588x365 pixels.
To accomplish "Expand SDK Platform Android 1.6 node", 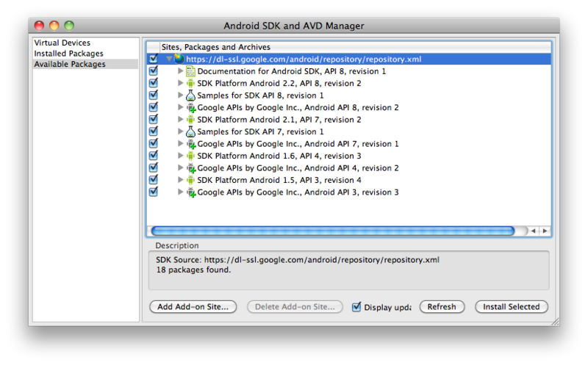I will 180,156.
